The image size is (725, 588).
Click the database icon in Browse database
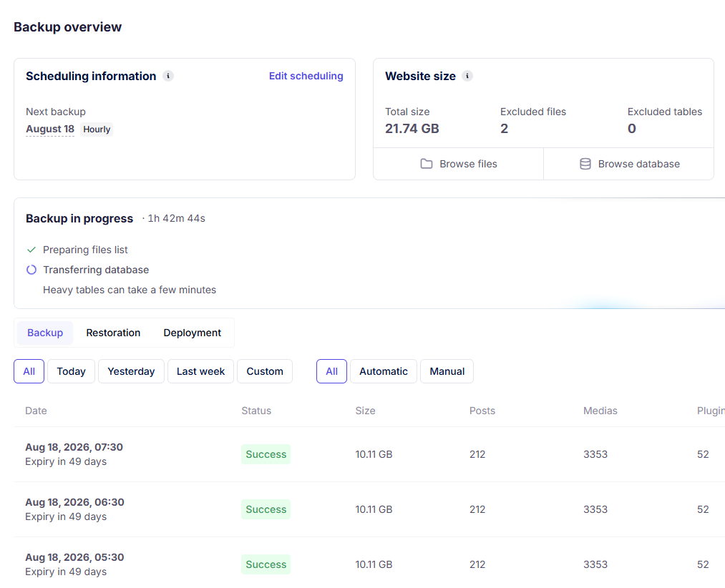[585, 164]
